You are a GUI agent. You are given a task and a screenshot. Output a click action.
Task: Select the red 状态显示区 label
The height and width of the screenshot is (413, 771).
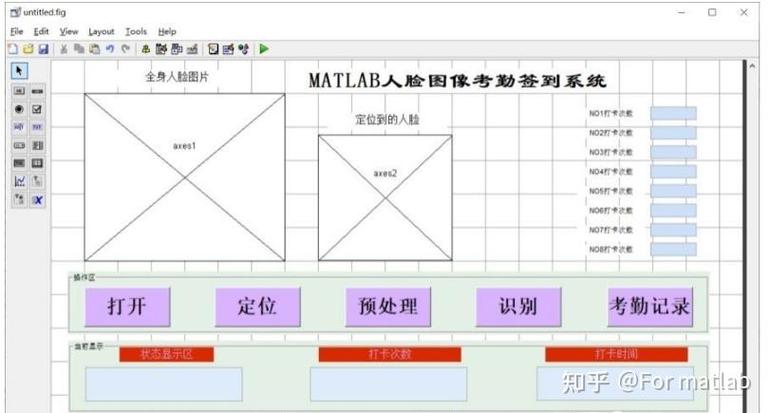pos(166,354)
